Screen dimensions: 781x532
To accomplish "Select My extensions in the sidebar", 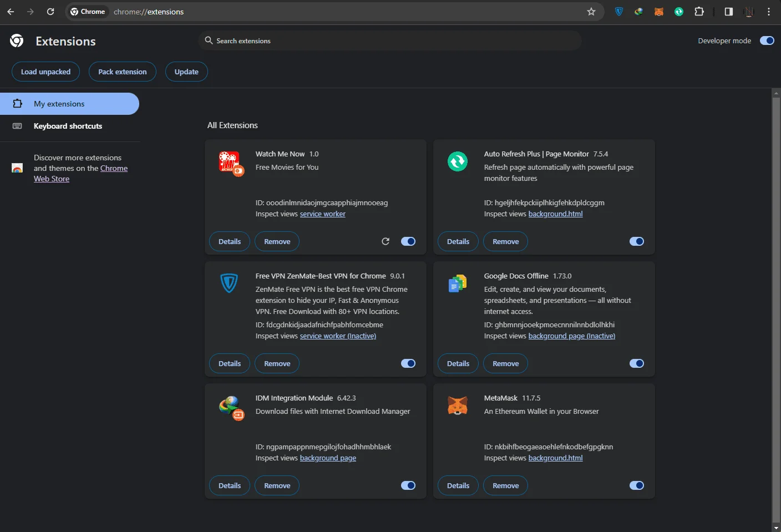I will click(69, 104).
